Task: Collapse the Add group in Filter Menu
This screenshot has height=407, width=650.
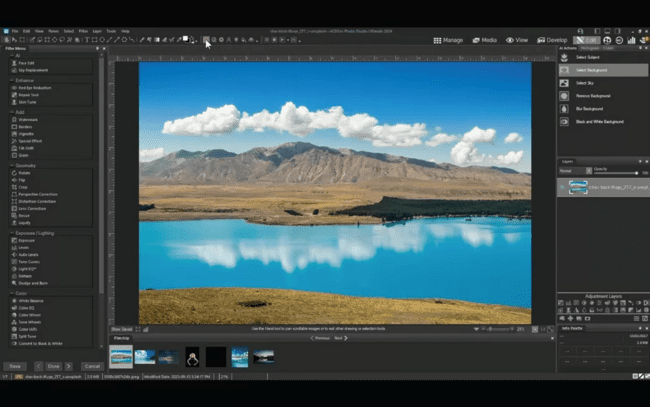Action: click(12, 112)
